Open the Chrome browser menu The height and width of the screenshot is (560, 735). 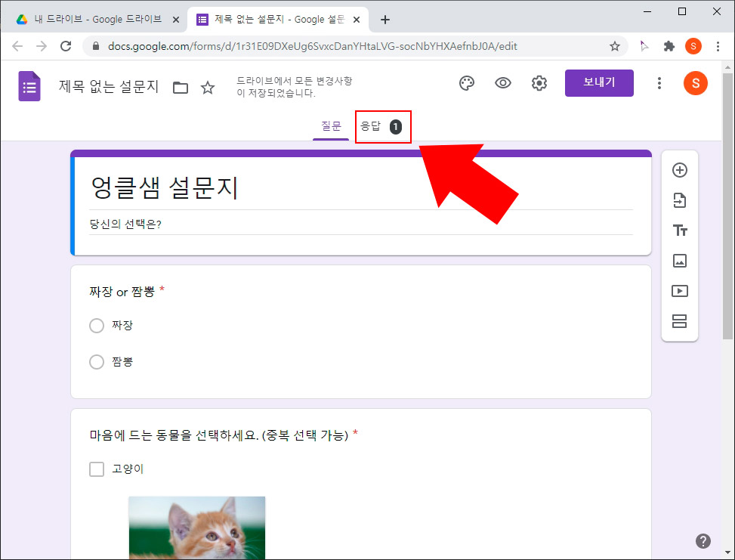[718, 46]
